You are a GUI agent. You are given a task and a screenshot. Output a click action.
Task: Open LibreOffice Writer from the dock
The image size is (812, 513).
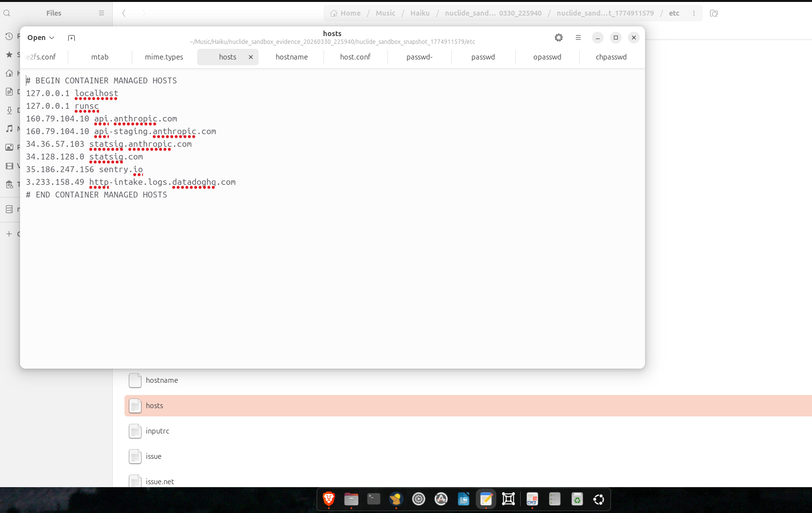464,499
